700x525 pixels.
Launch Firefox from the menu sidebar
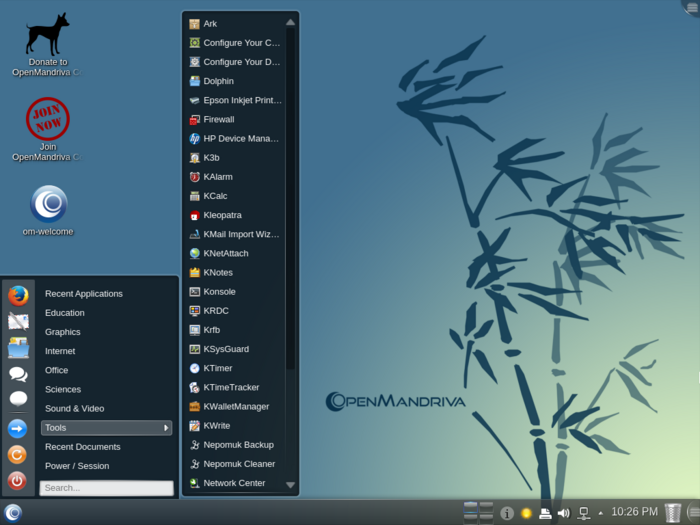pos(18,295)
